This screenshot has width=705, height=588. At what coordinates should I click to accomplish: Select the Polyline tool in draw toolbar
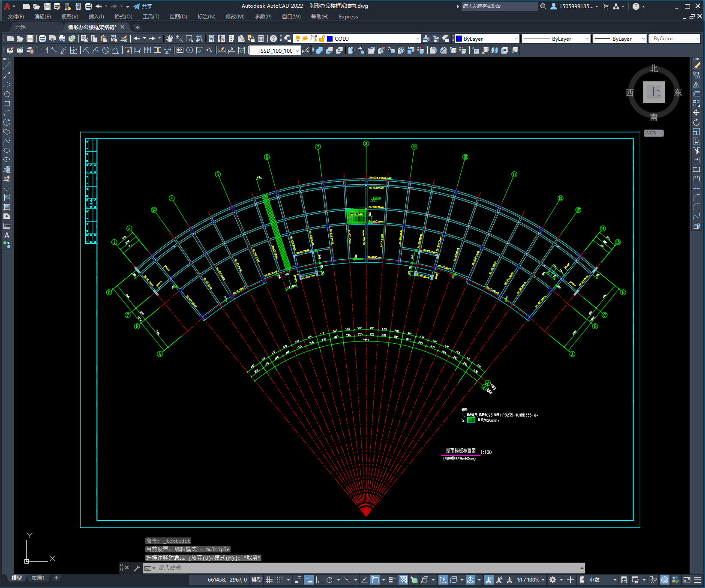point(7,84)
